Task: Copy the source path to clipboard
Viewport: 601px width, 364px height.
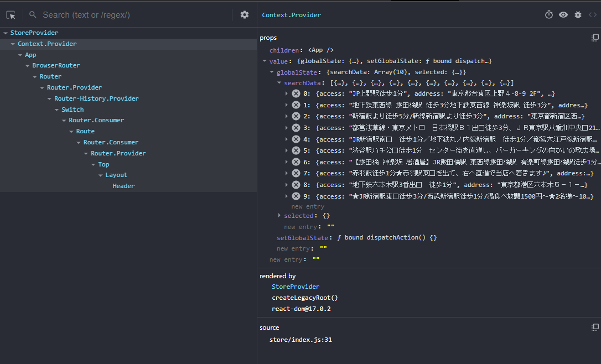Action: (595, 327)
